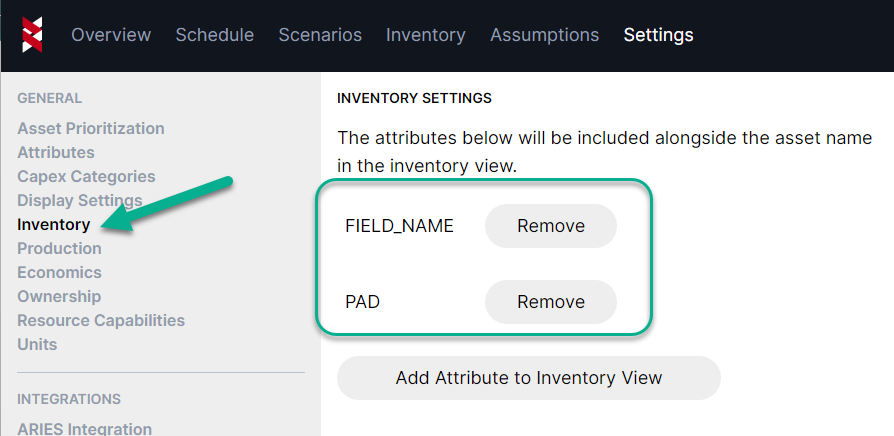
Task: Open the Inventory top navigation tab
Action: [x=425, y=35]
